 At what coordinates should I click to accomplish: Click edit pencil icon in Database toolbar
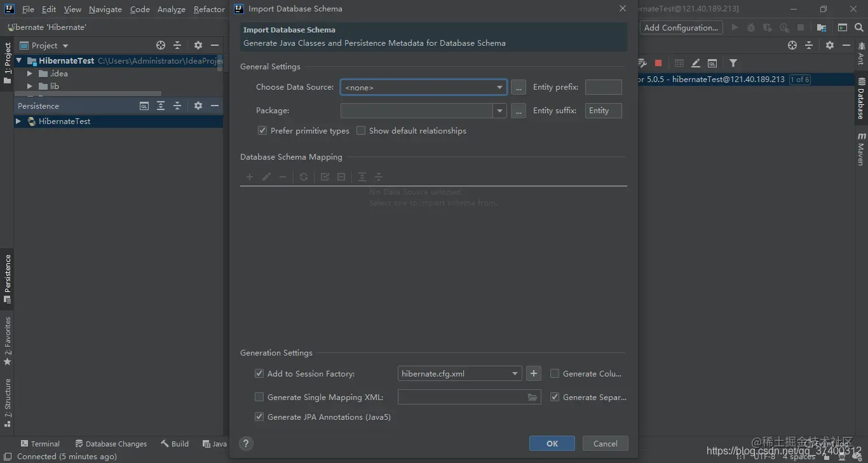[x=696, y=63]
